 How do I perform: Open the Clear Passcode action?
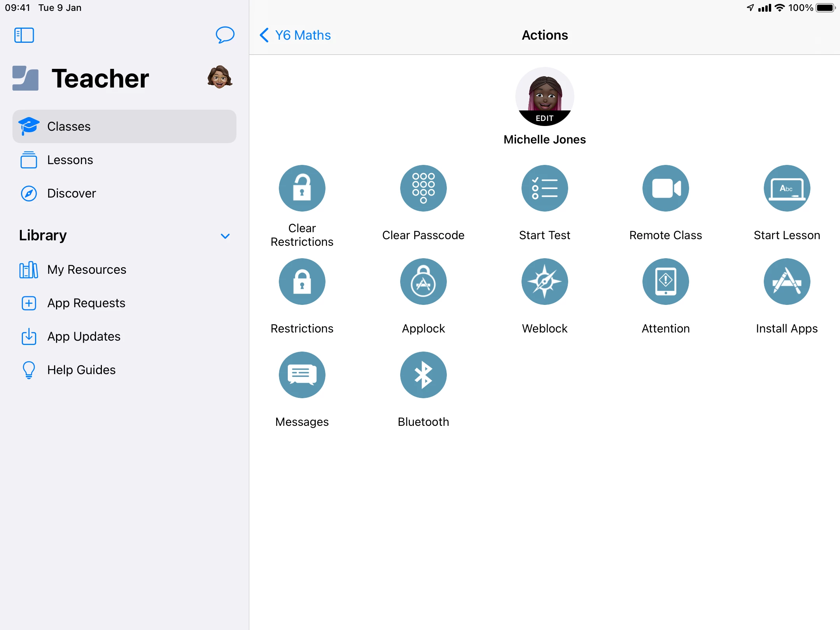tap(423, 188)
